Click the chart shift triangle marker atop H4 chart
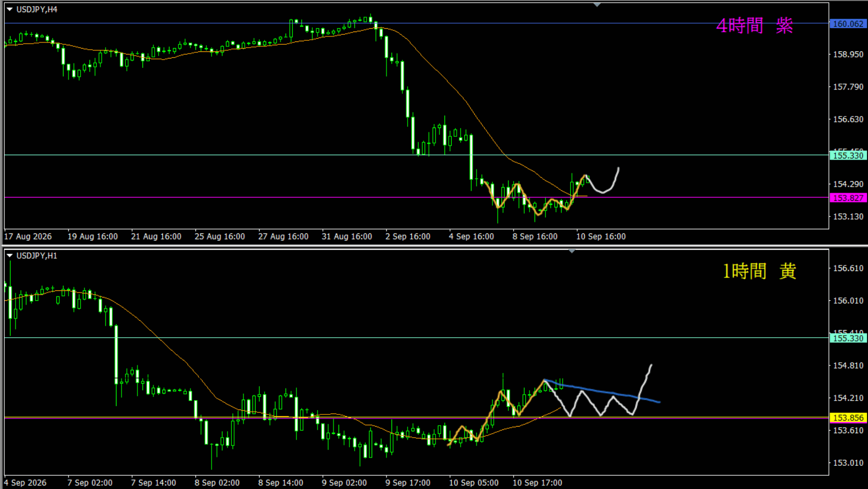Image resolution: width=868 pixels, height=489 pixels. coord(597,4)
